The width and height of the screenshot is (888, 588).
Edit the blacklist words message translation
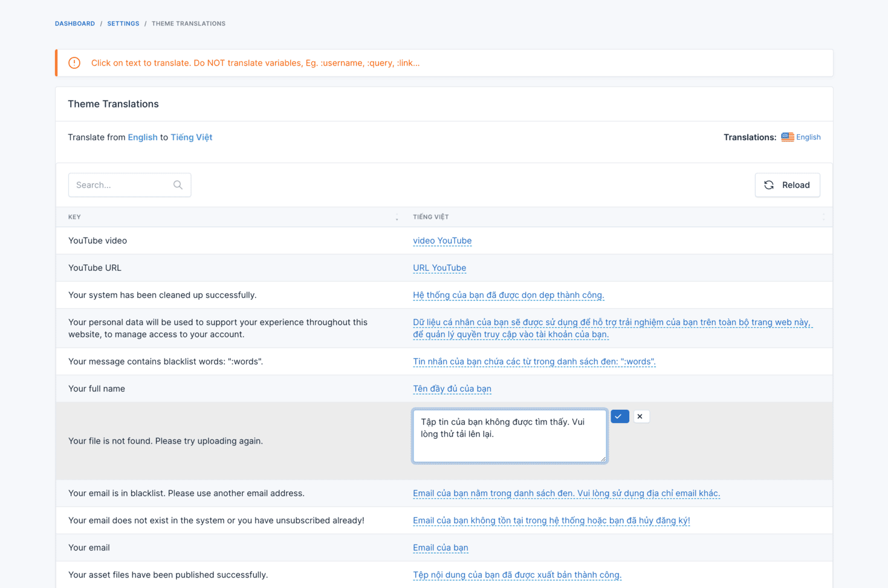[x=534, y=361]
